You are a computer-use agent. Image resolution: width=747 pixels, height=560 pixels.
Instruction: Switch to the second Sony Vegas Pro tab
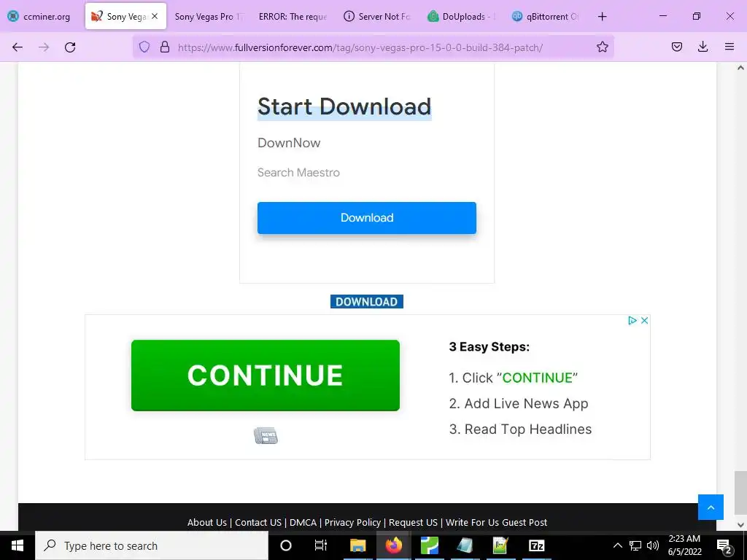coord(208,17)
